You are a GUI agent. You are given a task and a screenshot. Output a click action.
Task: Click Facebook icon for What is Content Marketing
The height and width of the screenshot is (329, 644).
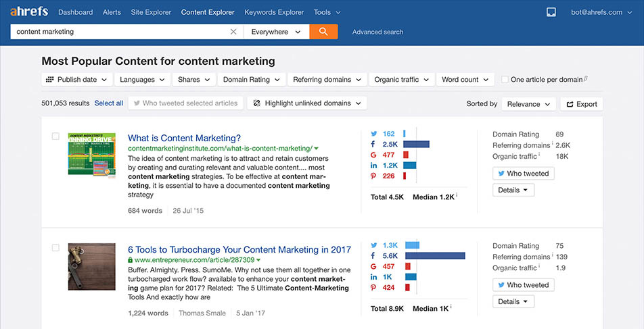(373, 145)
